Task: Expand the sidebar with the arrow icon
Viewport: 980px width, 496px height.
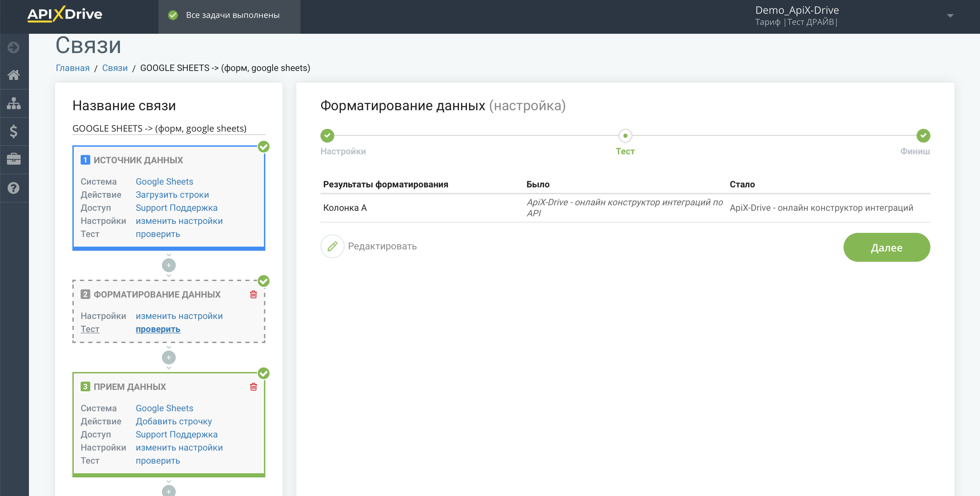Action: point(14,47)
